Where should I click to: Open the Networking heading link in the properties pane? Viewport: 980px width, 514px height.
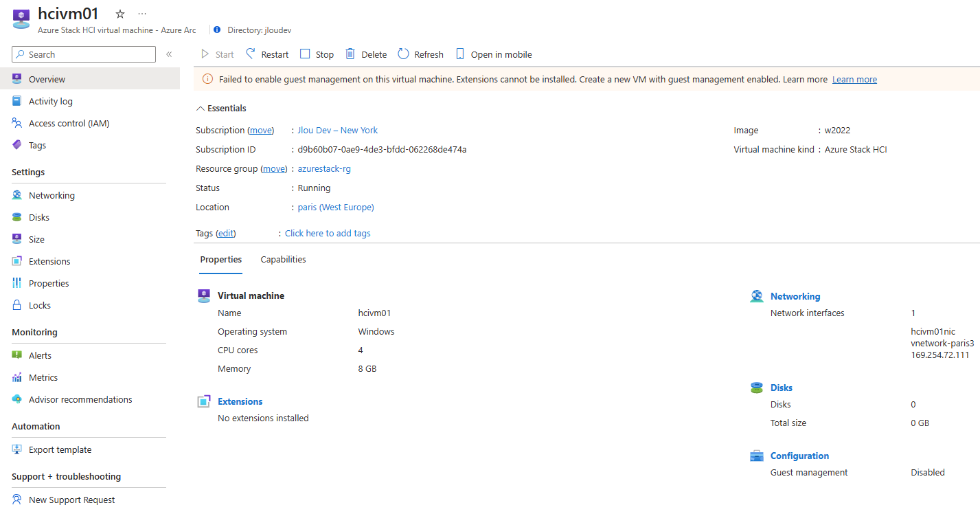point(795,297)
